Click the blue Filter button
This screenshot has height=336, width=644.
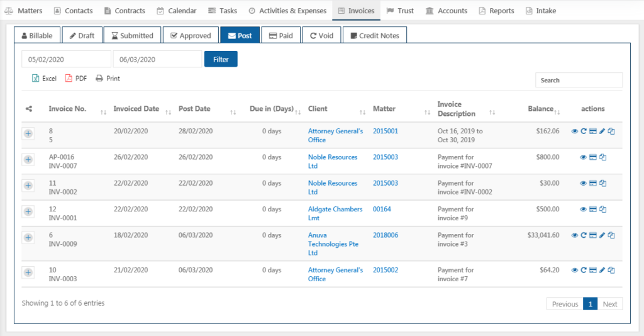coord(221,59)
